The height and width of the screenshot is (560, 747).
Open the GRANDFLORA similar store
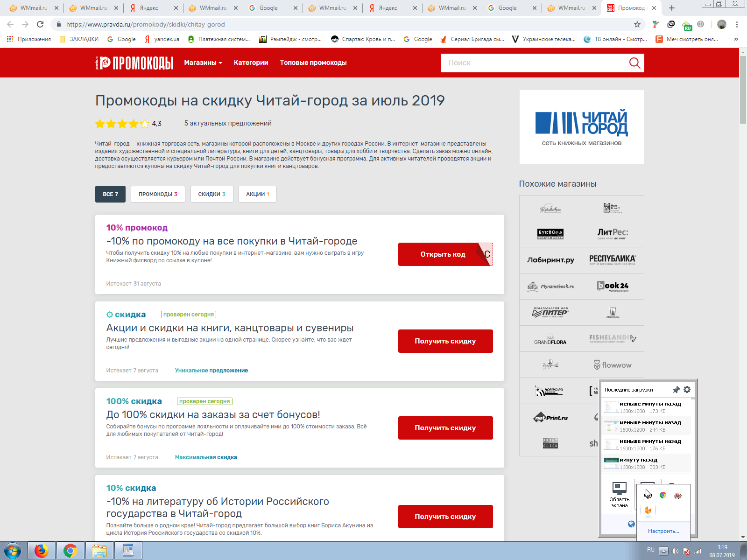[550, 338]
